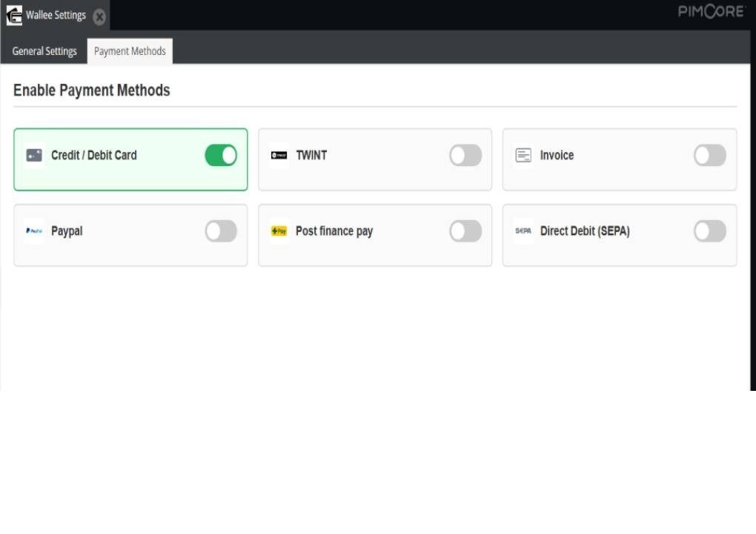Screen dimensions: 756x534
Task: Click the Enable Payment Methods heading
Action: (x=92, y=90)
